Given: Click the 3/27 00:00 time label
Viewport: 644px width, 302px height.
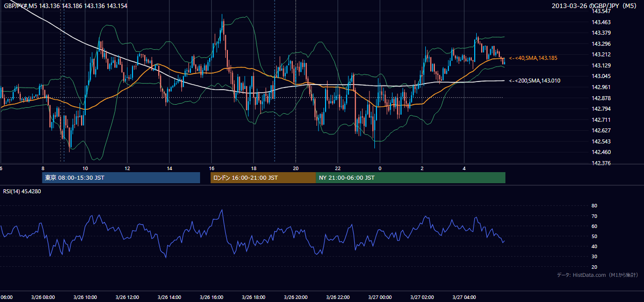Looking at the screenshot, I should 380,297.
